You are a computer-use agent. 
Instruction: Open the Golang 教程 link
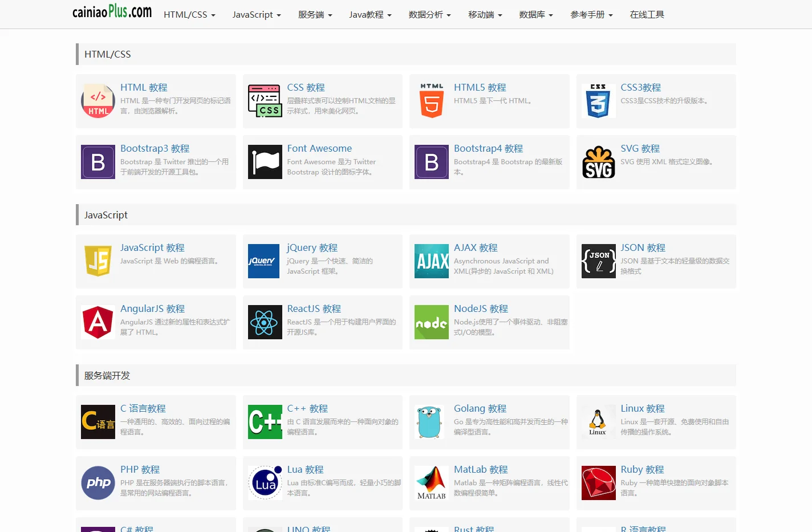(x=480, y=408)
